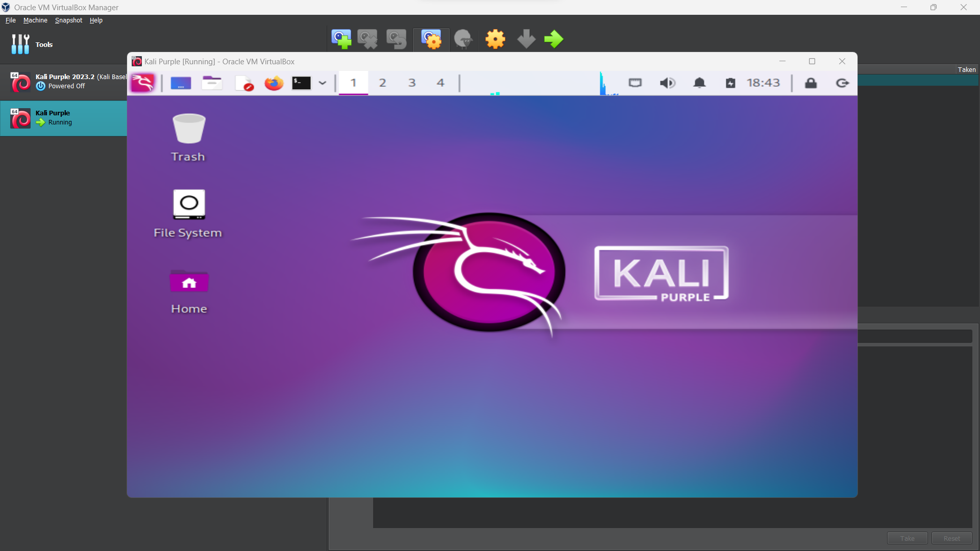Expand the terminal dropdown arrow

tap(323, 83)
